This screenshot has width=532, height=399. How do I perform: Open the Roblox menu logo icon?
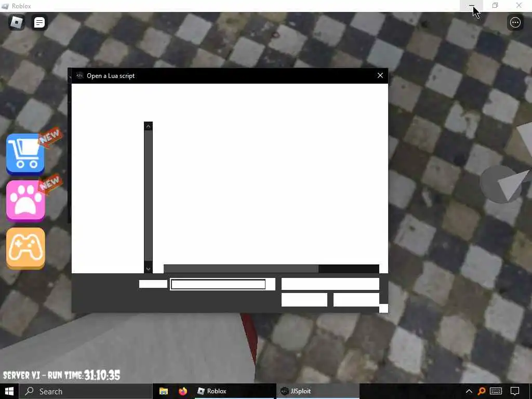click(x=16, y=22)
